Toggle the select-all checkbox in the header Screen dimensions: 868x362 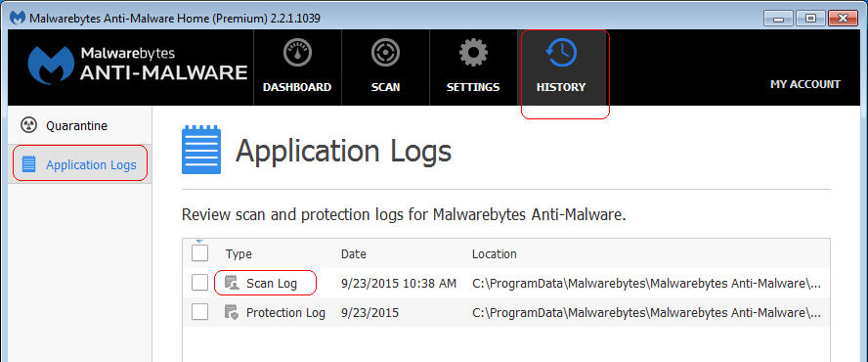tap(199, 252)
